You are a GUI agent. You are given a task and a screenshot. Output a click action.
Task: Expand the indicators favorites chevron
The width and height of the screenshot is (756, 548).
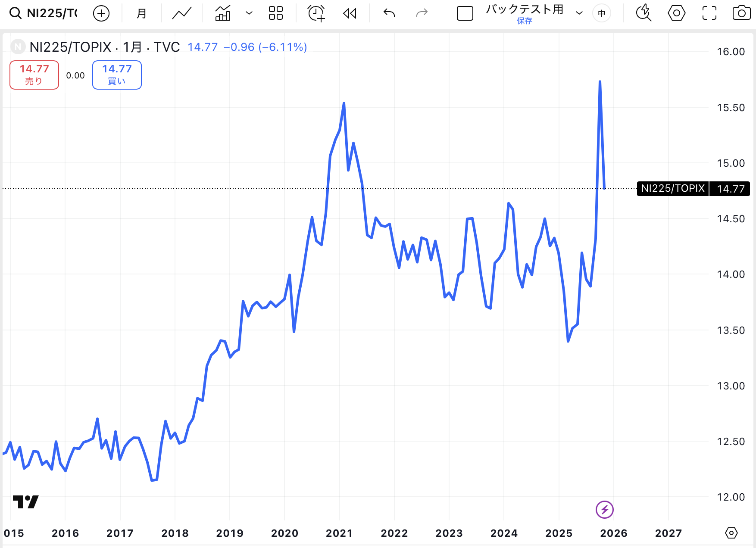click(249, 13)
